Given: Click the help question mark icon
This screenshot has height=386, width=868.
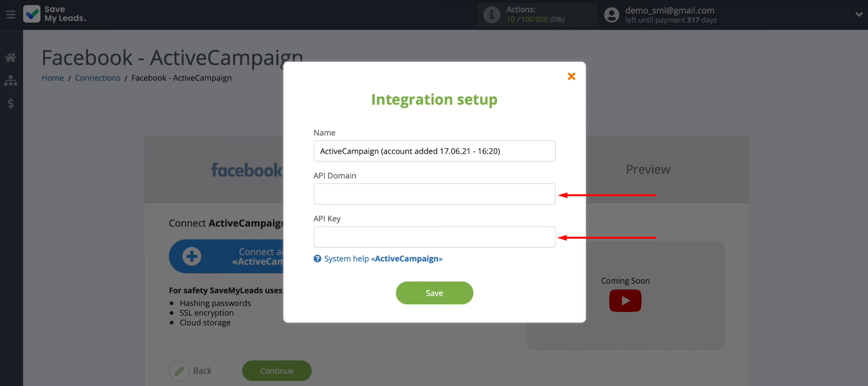Looking at the screenshot, I should [317, 259].
